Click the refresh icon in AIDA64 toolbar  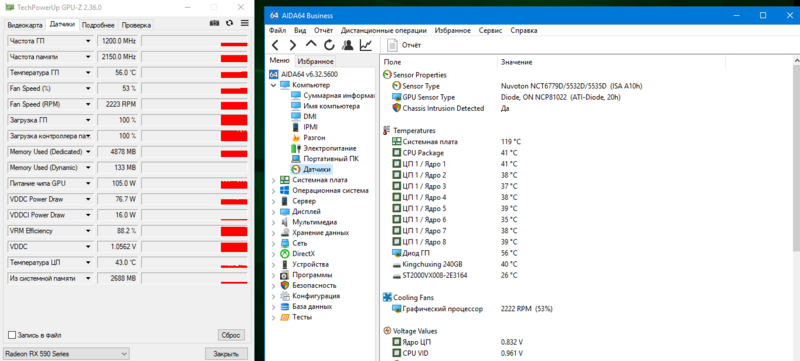click(329, 45)
